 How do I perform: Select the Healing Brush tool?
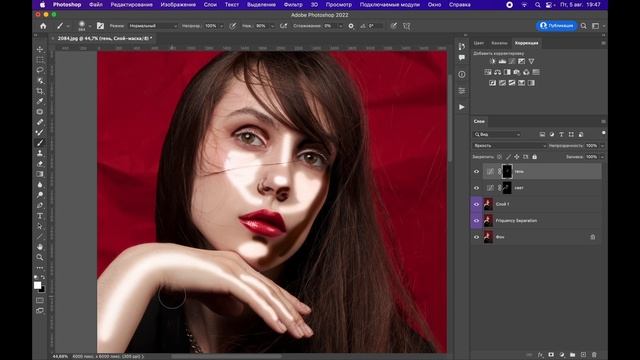40,122
